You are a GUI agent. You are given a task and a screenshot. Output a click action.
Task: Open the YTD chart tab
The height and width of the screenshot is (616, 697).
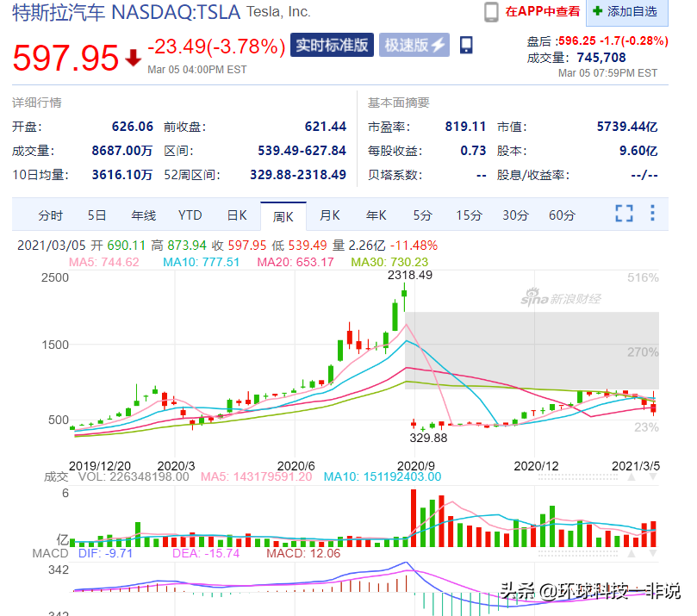(x=190, y=215)
